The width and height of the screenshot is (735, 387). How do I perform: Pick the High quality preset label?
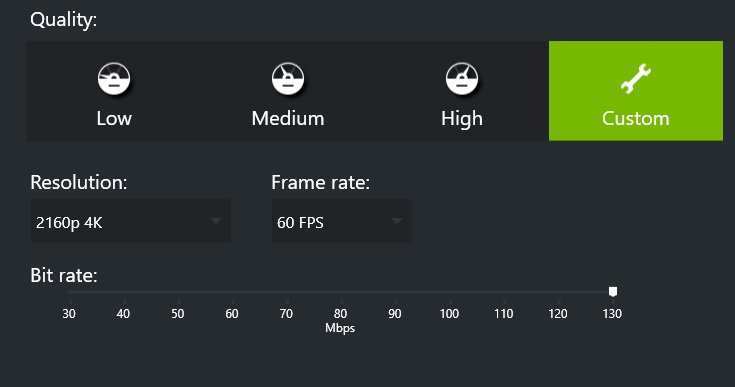(x=462, y=119)
